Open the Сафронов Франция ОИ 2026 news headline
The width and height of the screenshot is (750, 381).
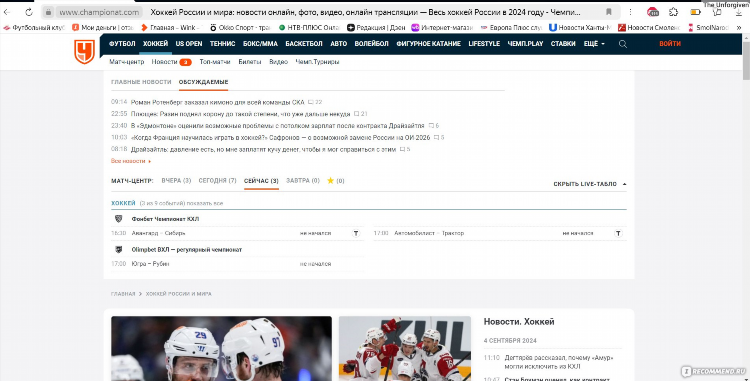tap(280, 138)
